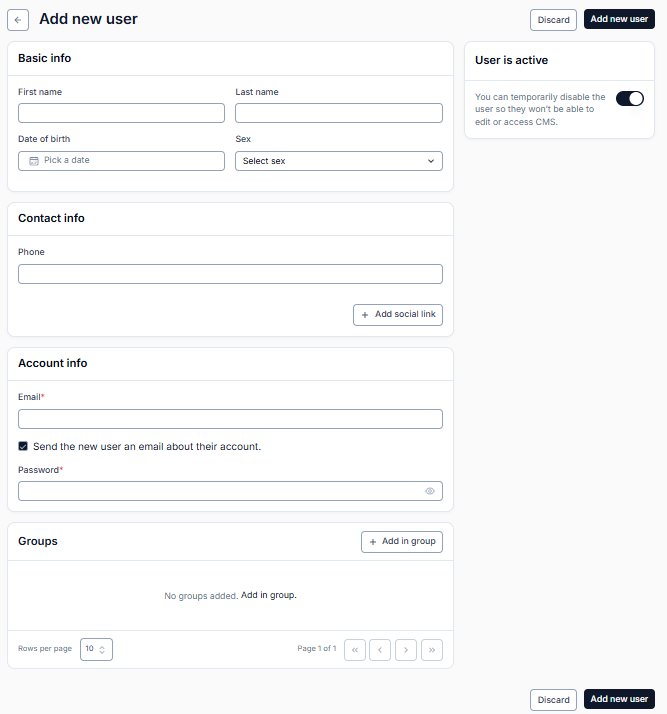Click bottom Add new user button
The width and height of the screenshot is (667, 714).
619,699
